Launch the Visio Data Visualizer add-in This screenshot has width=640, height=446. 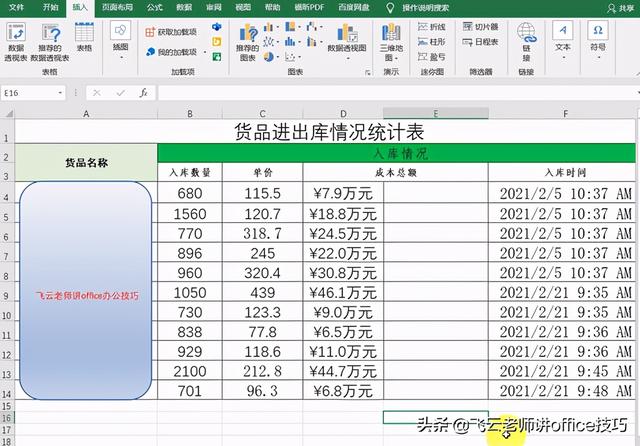pyautogui.click(x=217, y=27)
